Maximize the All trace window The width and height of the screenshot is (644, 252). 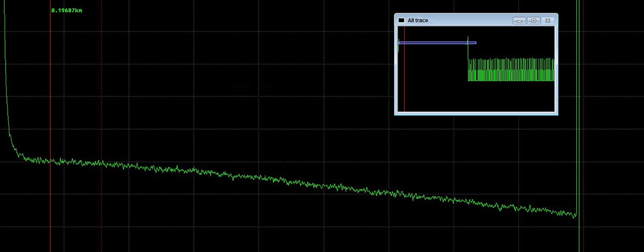coord(533,21)
